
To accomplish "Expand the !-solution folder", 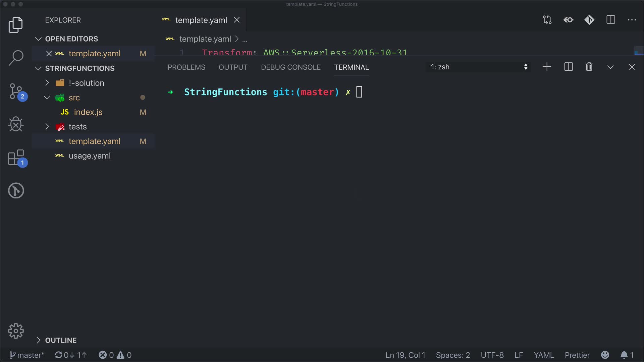I will (86, 83).
